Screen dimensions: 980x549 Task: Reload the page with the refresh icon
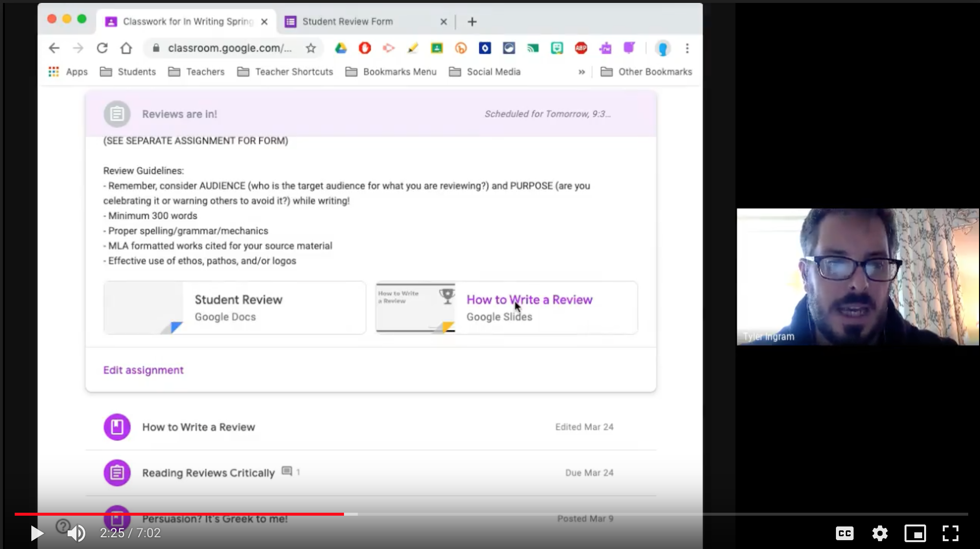(102, 48)
